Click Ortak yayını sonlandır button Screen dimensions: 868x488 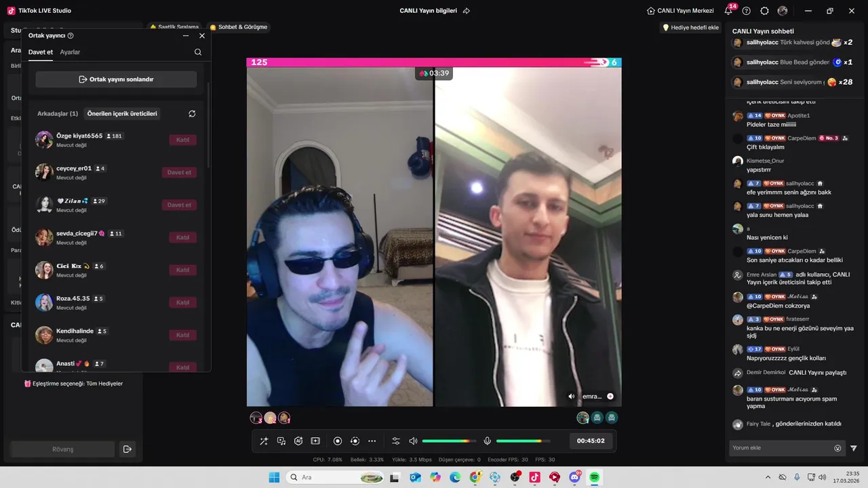[116, 79]
